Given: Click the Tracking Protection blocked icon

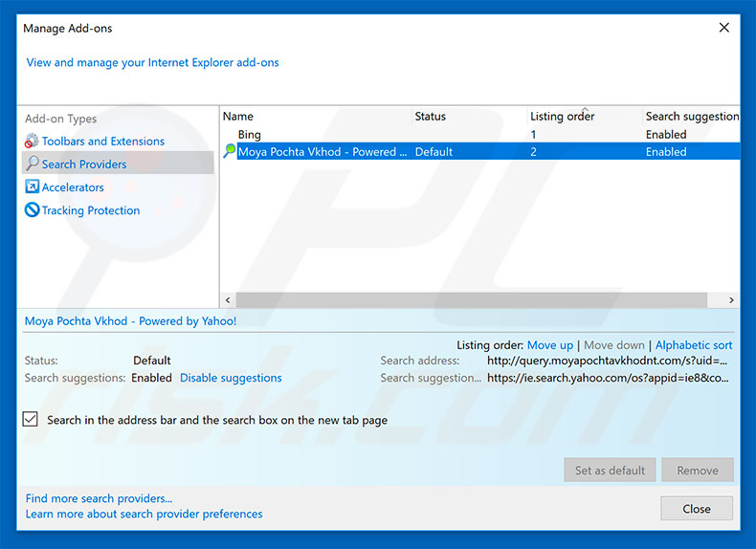Looking at the screenshot, I should [32, 210].
